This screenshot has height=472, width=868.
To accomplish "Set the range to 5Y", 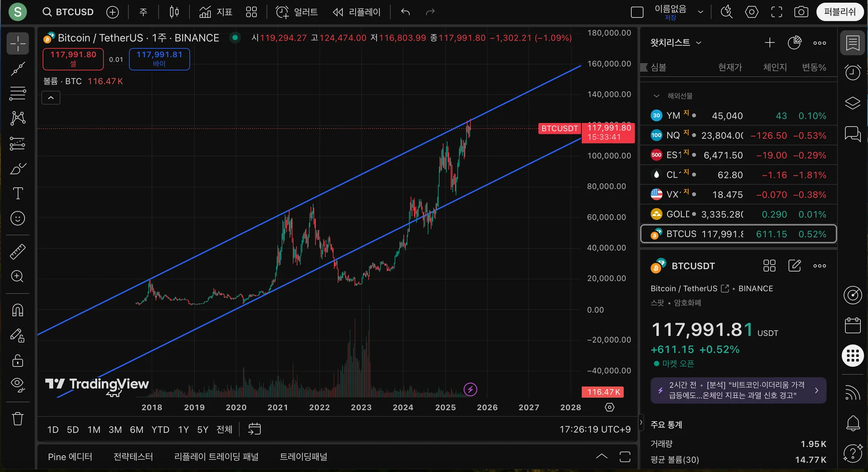I will point(203,429).
